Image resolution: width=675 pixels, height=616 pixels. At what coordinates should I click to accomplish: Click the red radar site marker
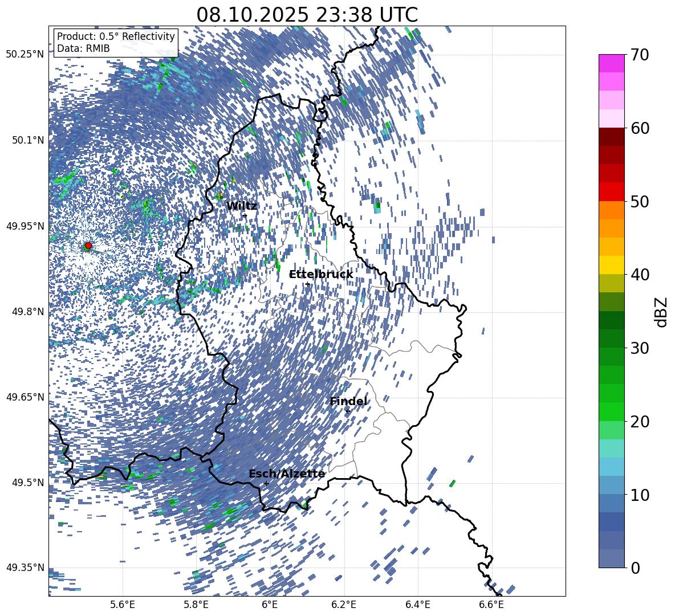coord(88,246)
